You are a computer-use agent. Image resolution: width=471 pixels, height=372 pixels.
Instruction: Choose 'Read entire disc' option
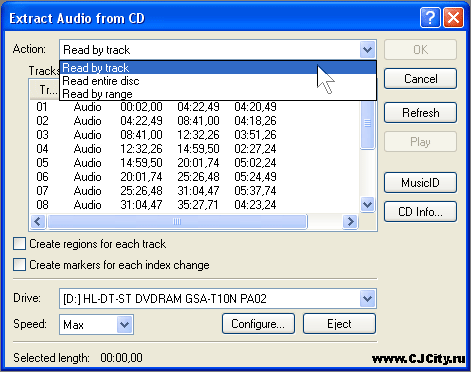click(218, 81)
